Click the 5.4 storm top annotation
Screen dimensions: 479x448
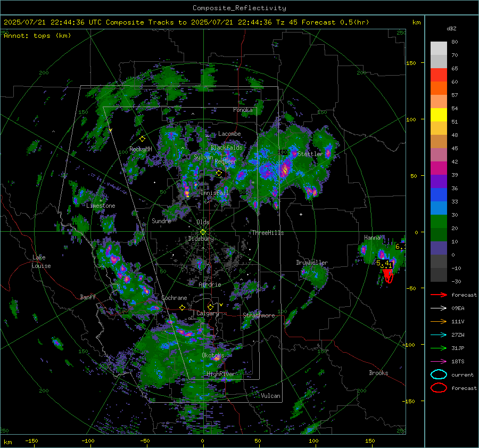pos(383,263)
